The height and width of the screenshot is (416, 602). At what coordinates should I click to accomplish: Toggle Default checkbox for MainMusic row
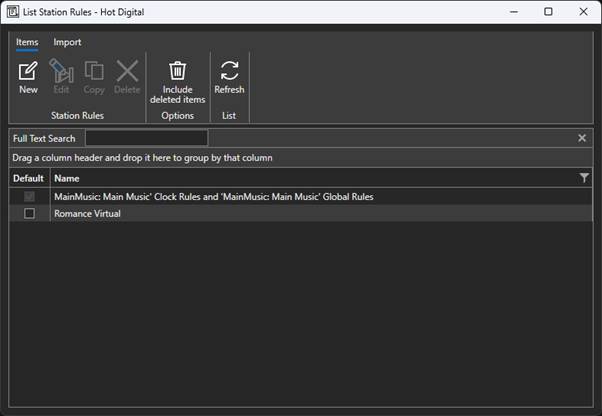click(29, 196)
